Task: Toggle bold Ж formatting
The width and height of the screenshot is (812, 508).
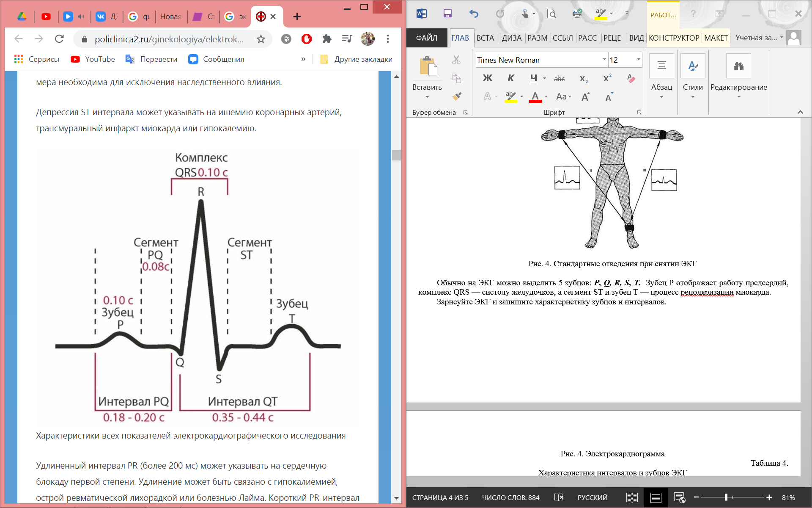Action: point(487,78)
